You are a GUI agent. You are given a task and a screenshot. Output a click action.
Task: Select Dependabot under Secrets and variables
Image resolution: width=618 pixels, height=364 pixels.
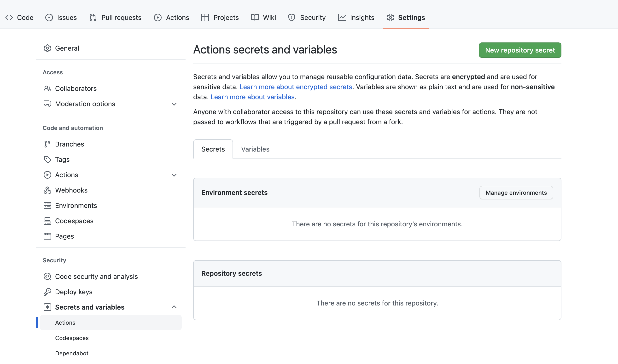click(x=72, y=353)
